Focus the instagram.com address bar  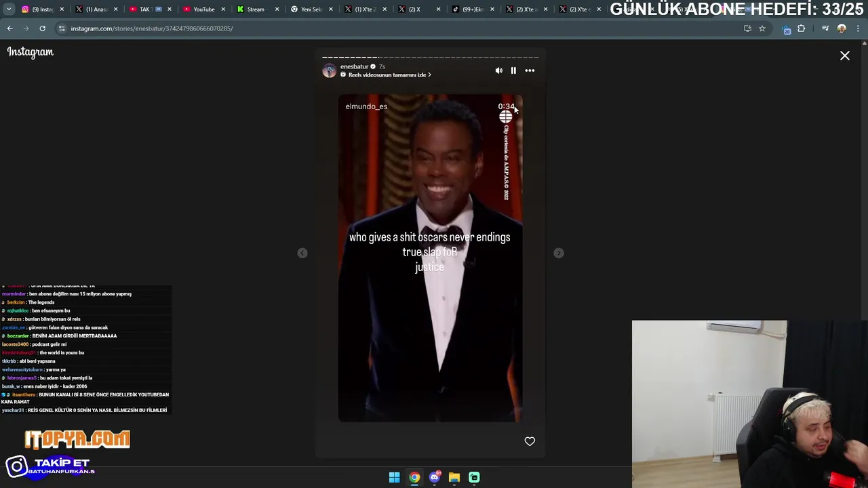coord(400,28)
